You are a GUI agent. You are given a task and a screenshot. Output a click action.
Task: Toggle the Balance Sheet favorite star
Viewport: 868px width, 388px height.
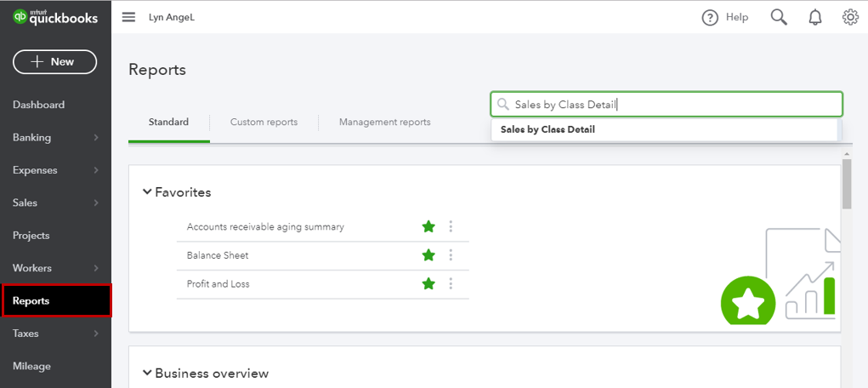pyautogui.click(x=428, y=255)
